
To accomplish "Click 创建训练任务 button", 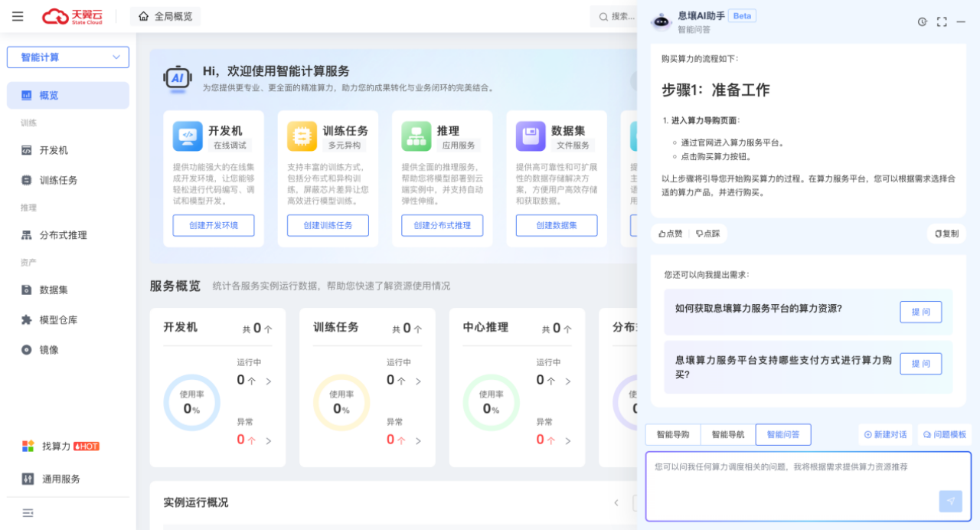I will 328,225.
